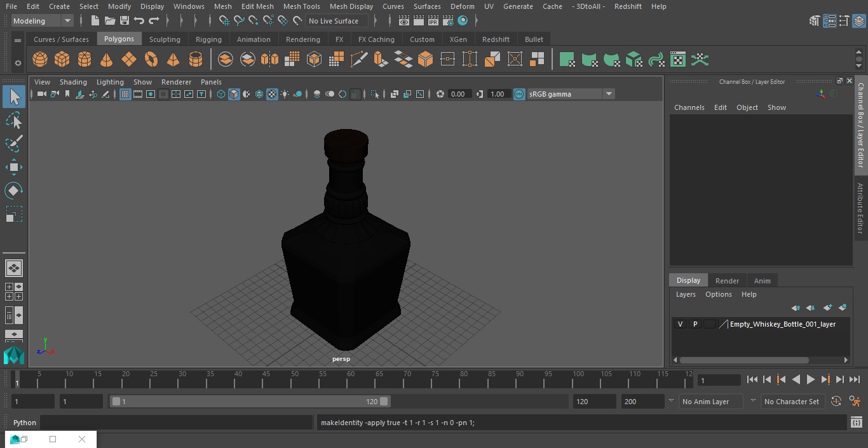
Task: Create a polygon plane from the shelf
Action: pyautogui.click(x=129, y=60)
